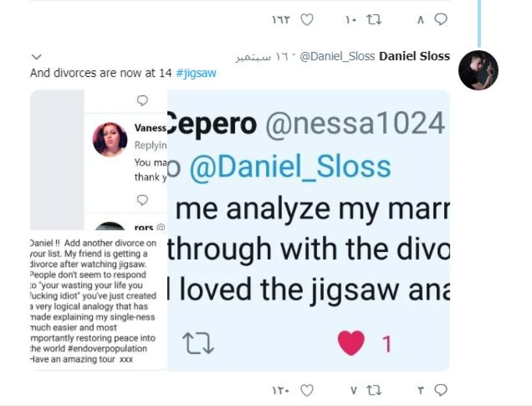The height and width of the screenshot is (406, 532).
Task: Open the @Daniel_Sloss handle link
Action: click(x=337, y=56)
